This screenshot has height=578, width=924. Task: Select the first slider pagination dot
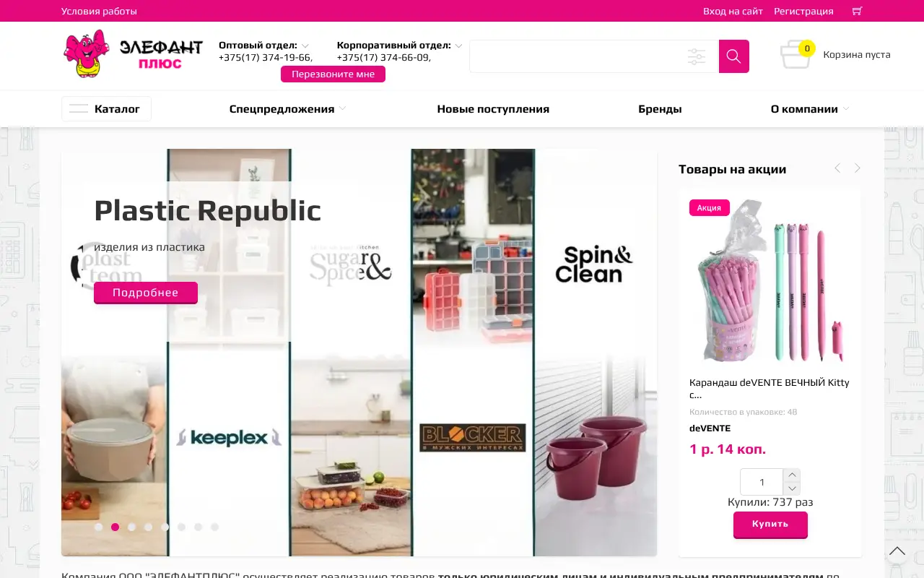[98, 527]
